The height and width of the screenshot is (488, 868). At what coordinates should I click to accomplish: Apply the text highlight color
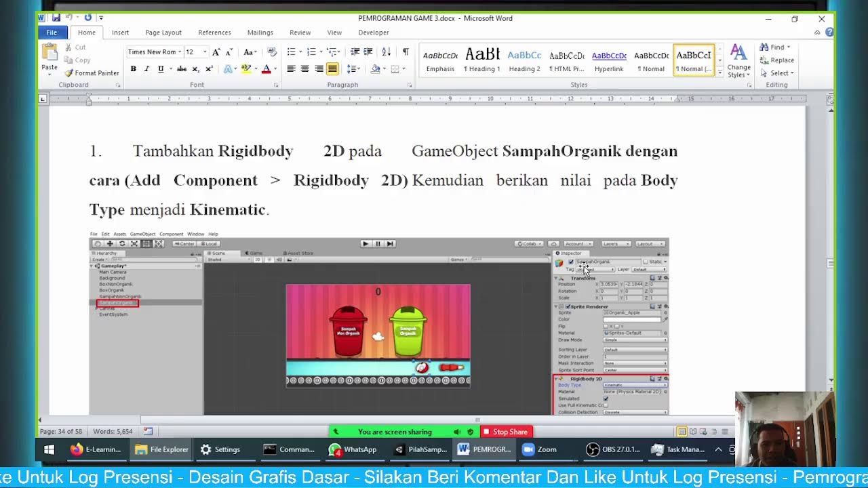[x=245, y=69]
